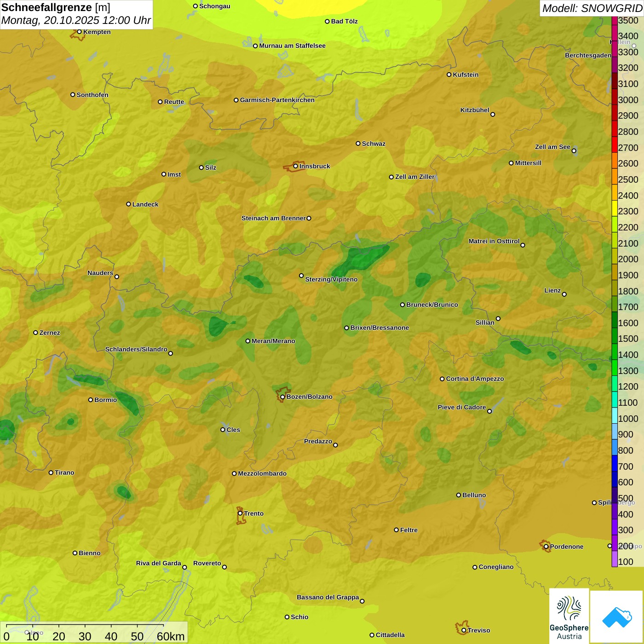
Task: Click the Lienz location marker circle
Action: (564, 294)
